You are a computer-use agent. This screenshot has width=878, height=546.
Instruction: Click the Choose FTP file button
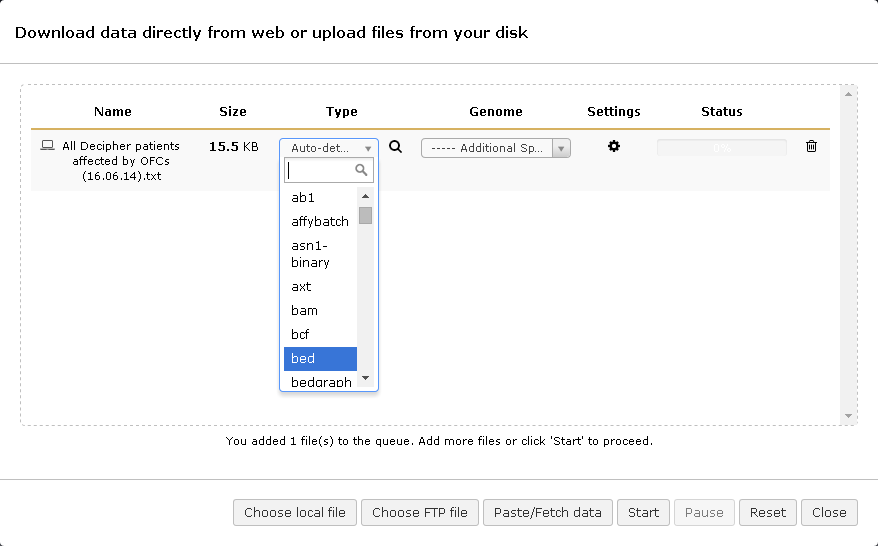click(x=420, y=513)
